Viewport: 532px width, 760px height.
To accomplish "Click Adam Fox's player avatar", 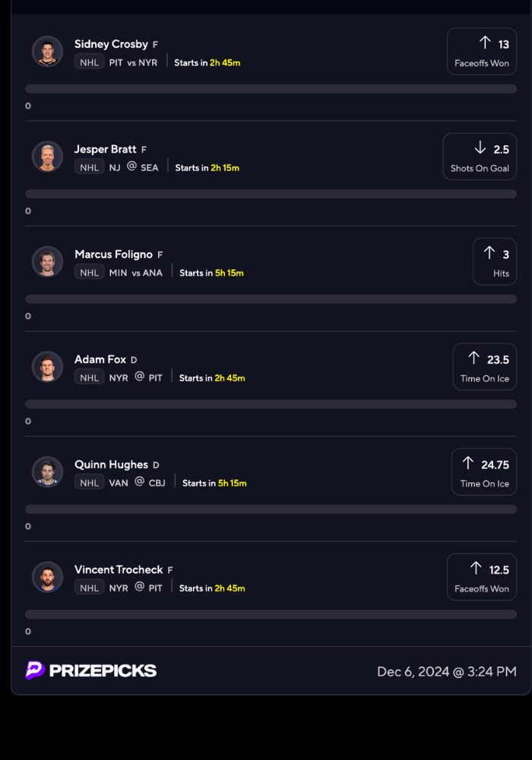I will [x=47, y=366].
